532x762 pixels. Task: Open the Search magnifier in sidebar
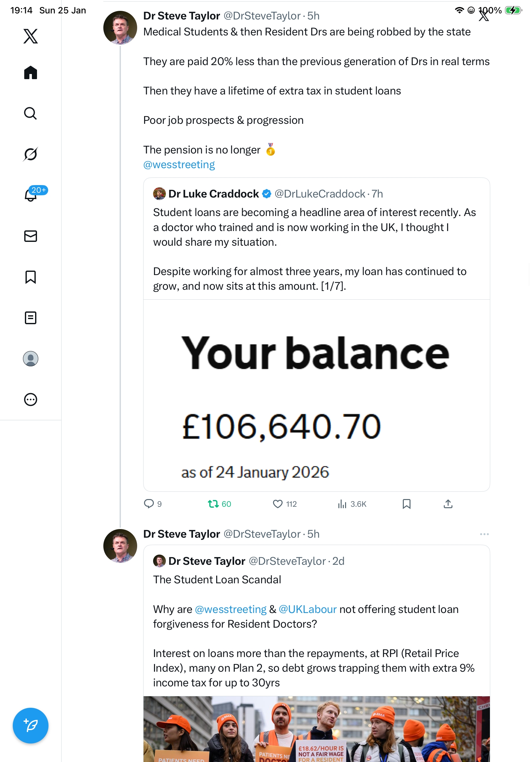(31, 114)
